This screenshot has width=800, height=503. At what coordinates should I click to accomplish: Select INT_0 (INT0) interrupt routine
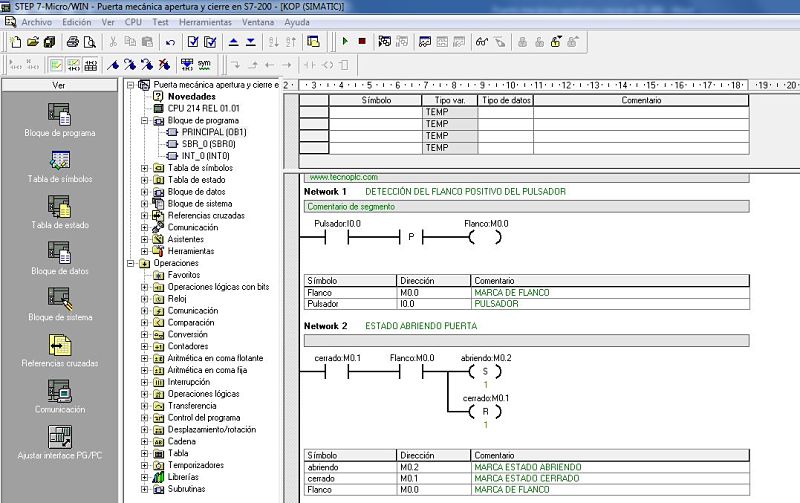coord(206,156)
